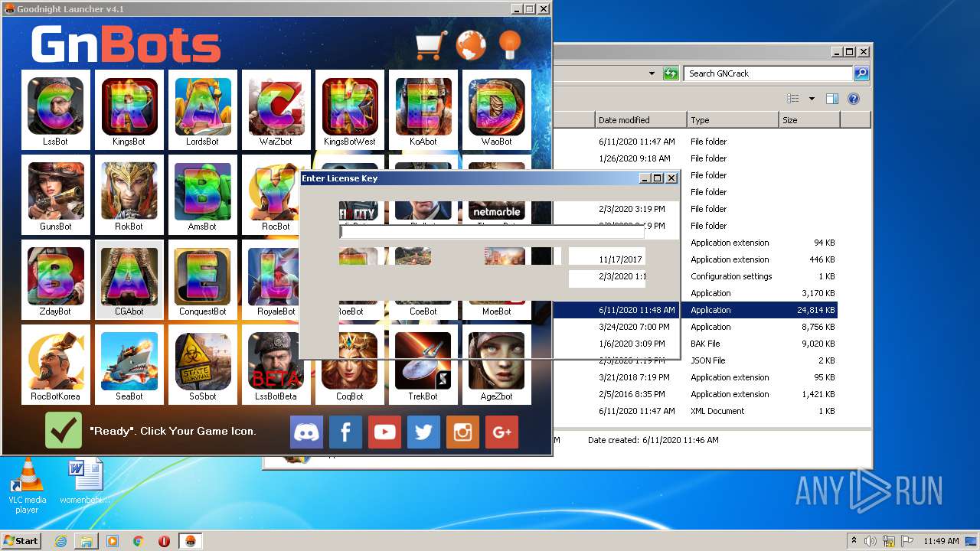
Task: Launch the SeaBot battleship icon
Action: tap(129, 364)
